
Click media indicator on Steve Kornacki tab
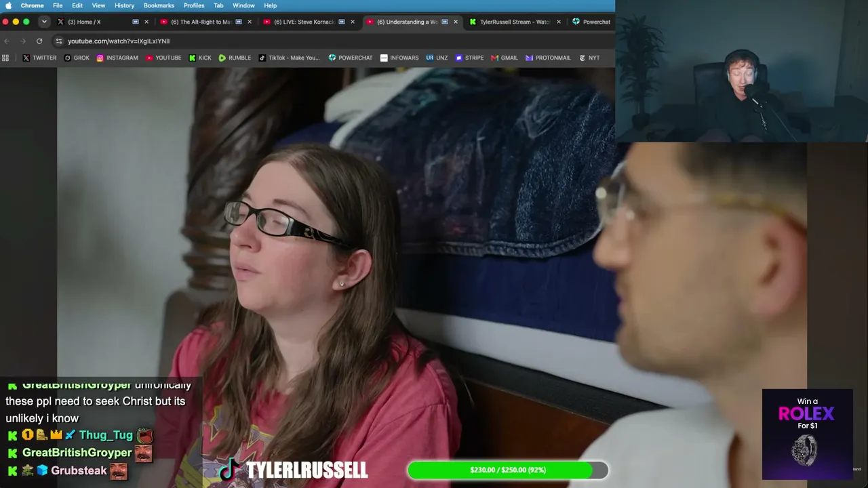pos(342,22)
